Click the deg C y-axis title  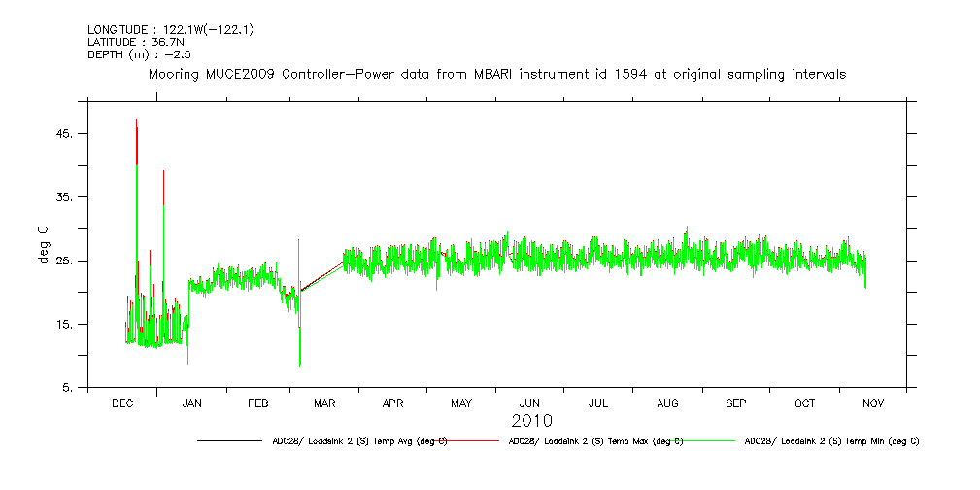[43, 244]
